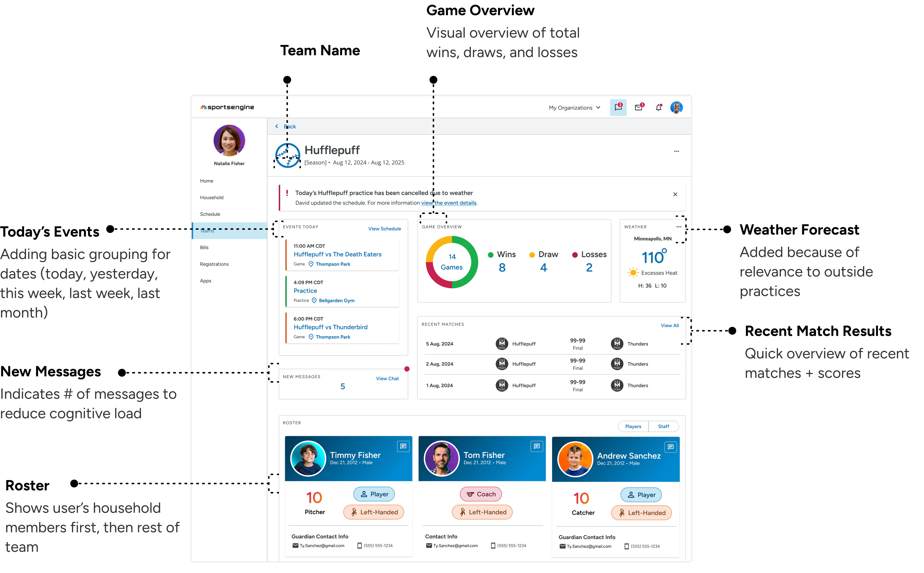The image size is (924, 573).
Task: Switch roster view to Players
Action: coord(633,426)
